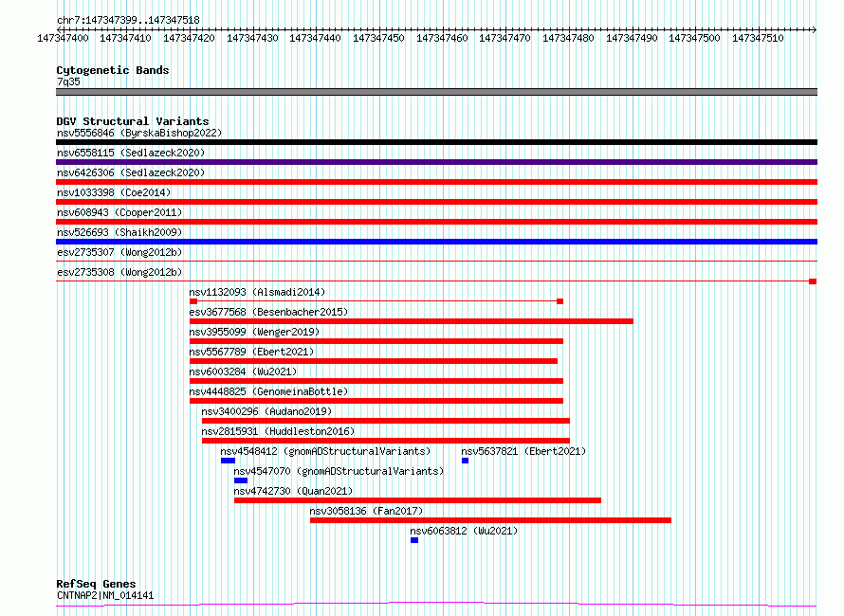Screen dimensions: 844x616
Task: Click the red nsv608943 variant bar
Action: pos(436,222)
